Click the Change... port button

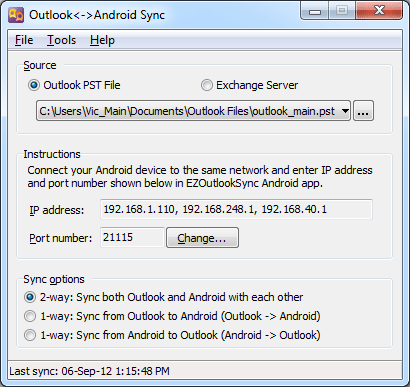tap(202, 238)
